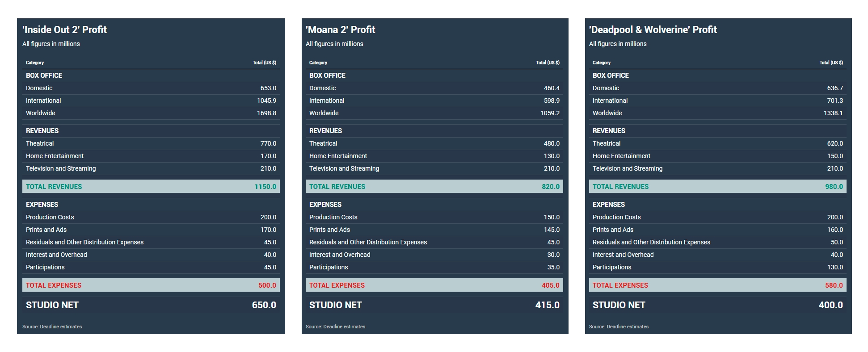Viewport: 868px width, 352px height.
Task: Click Moana 2 Television and Streaming label
Action: coord(344,168)
